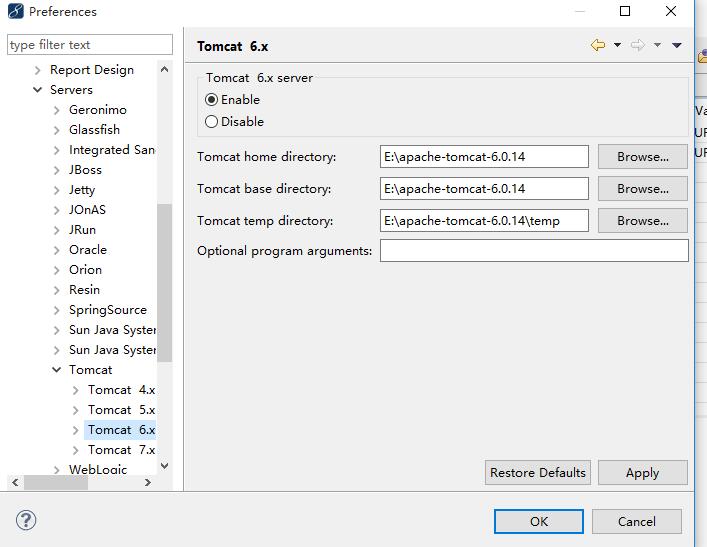
Task: Expand the Oracle node
Action: pos(56,250)
